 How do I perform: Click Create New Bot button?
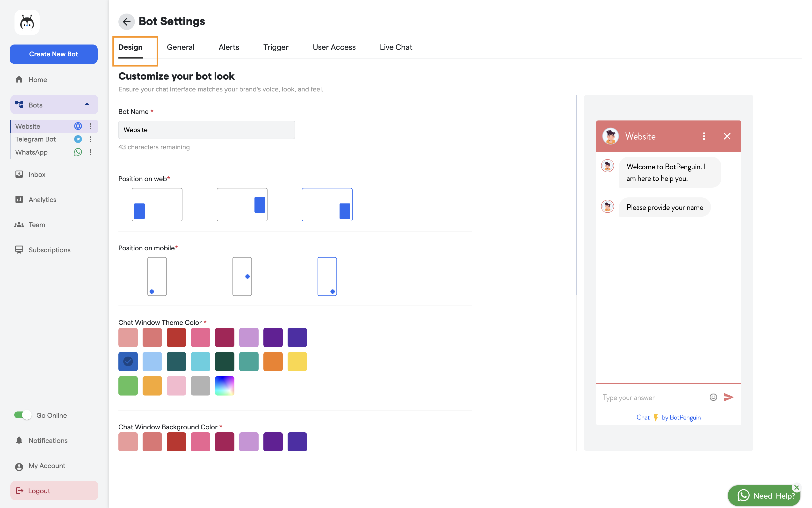click(54, 54)
